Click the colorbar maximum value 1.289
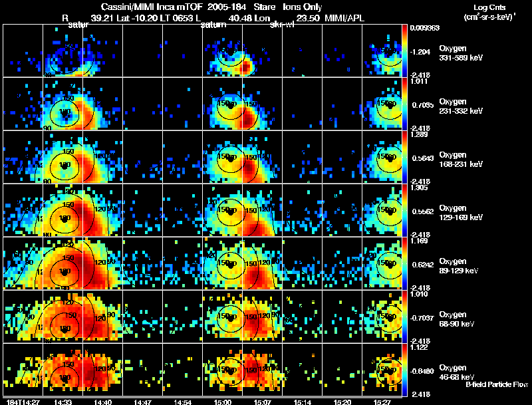This screenshot has height=405, width=532. [x=419, y=134]
